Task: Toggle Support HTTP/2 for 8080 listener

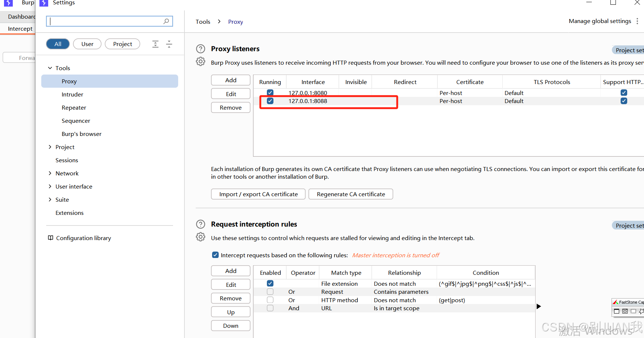Action: tap(624, 93)
